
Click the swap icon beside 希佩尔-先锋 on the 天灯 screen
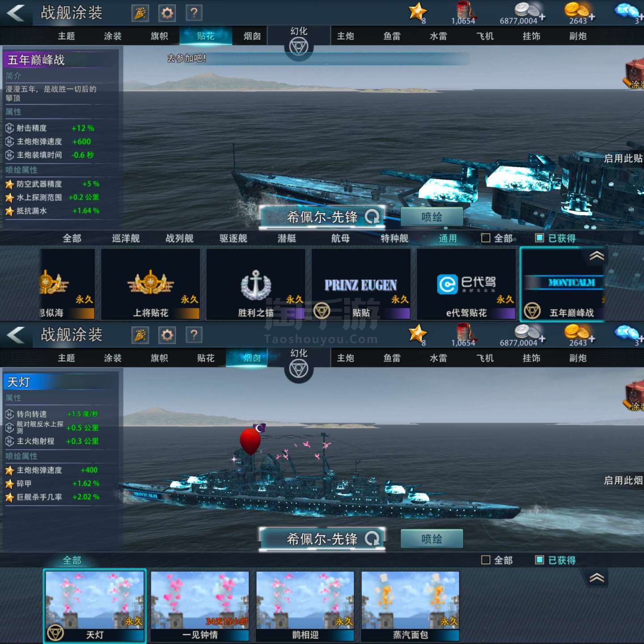coord(372,538)
